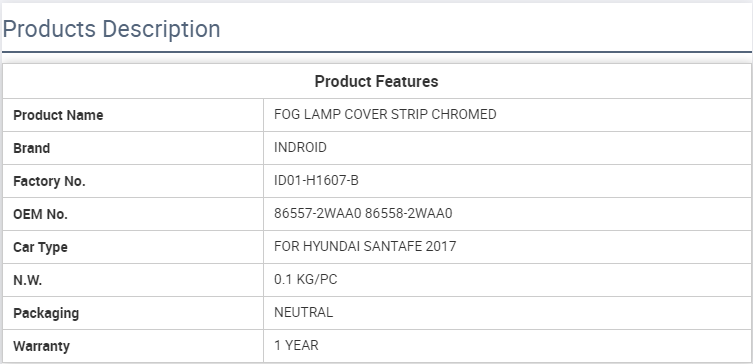Select FOR HYUNDAI SANTAFE 2017 value
753x364 pixels.
365,246
